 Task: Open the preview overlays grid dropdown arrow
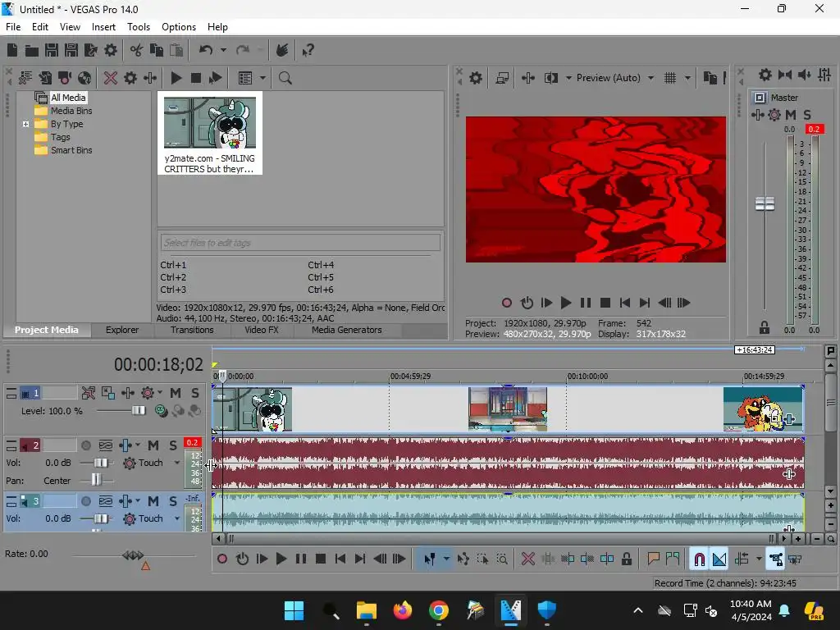687,78
